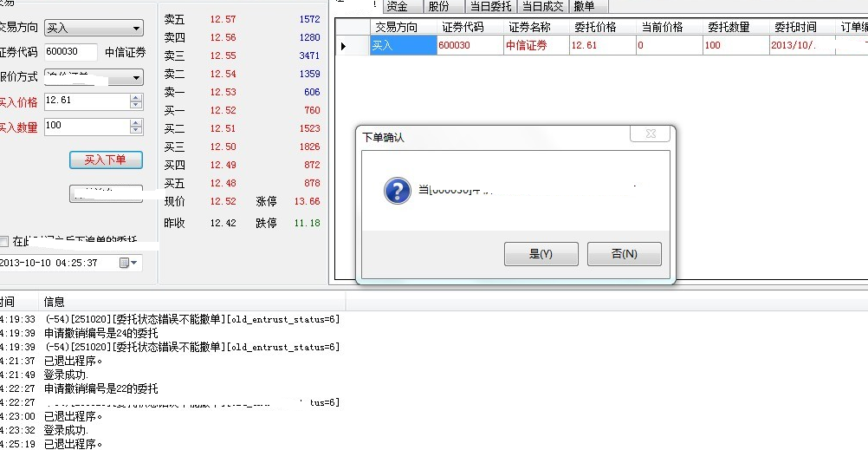The width and height of the screenshot is (868, 450).
Task: Expand the 交易方向 买入 dropdown
Action: pyautogui.click(x=136, y=29)
